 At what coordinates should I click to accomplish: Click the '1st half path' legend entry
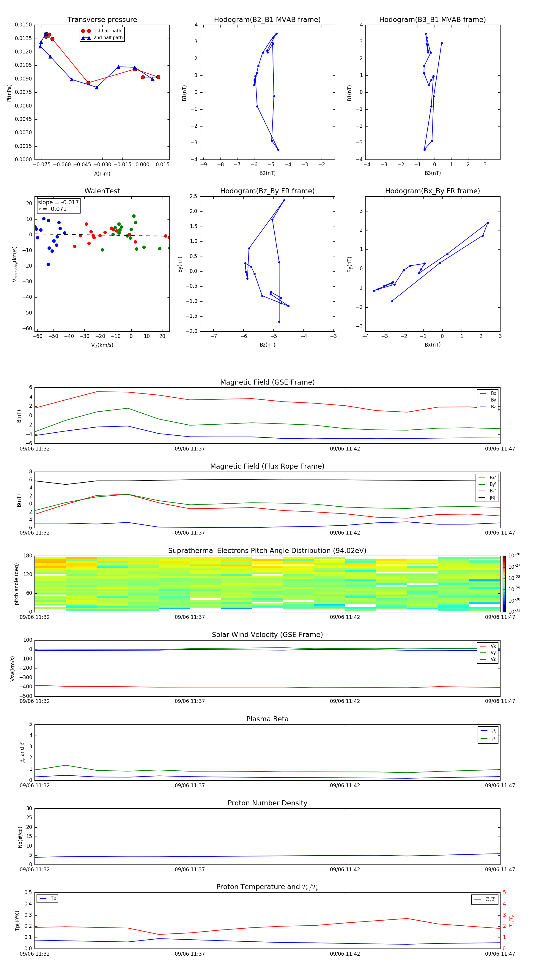(x=102, y=31)
